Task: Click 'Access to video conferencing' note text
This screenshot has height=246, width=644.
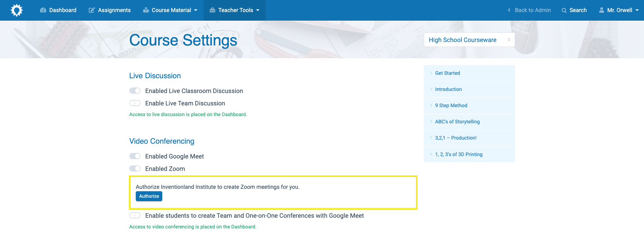Action: (193, 227)
